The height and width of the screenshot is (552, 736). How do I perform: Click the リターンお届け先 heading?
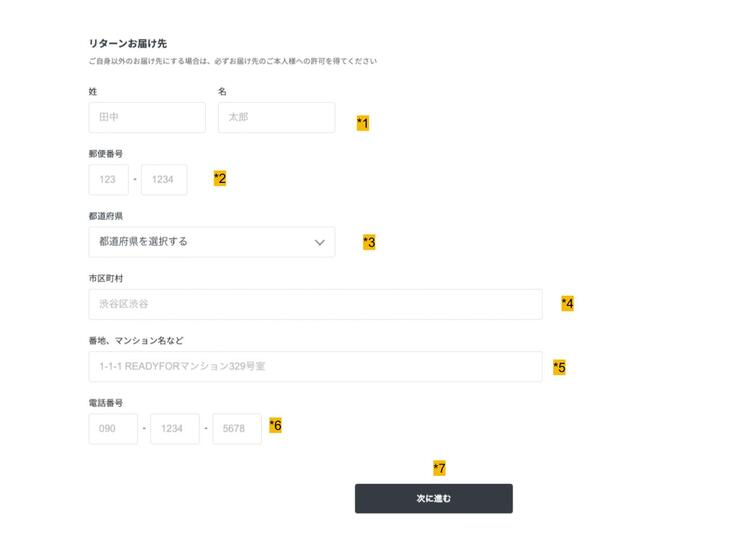click(x=128, y=43)
